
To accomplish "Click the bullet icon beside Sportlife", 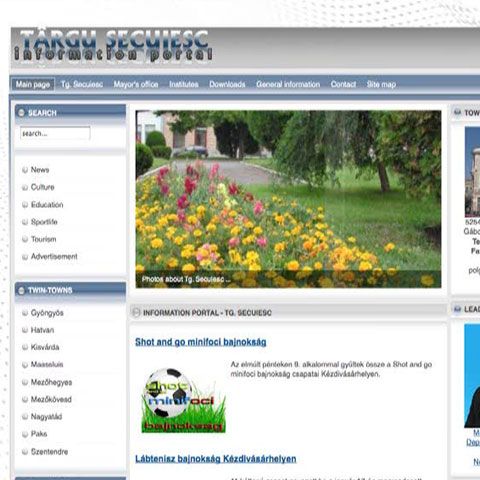I will point(25,222).
